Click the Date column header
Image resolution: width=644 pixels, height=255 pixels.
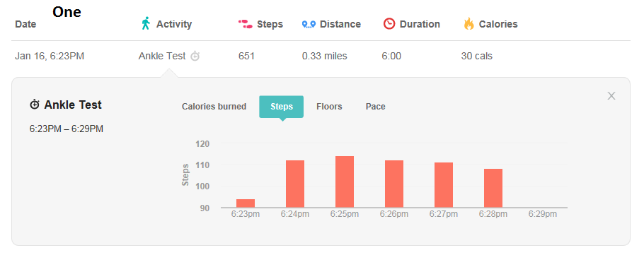click(25, 24)
